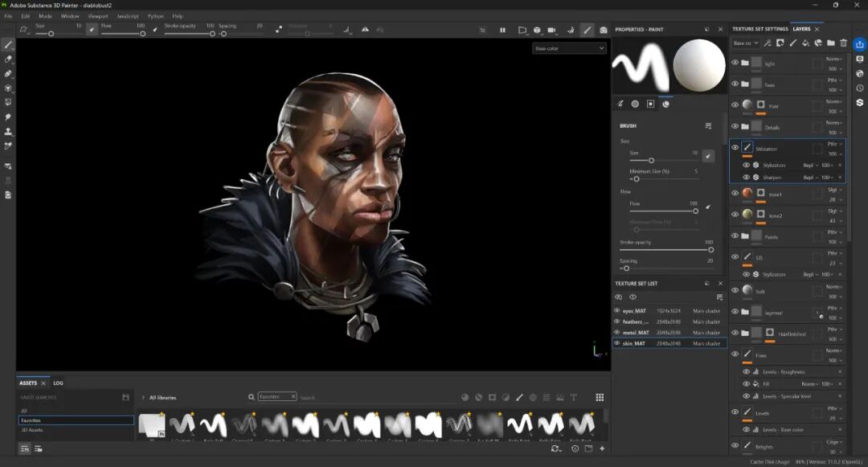This screenshot has height=467, width=868.
Task: Delete selected layer with trash icon
Action: pyautogui.click(x=844, y=43)
